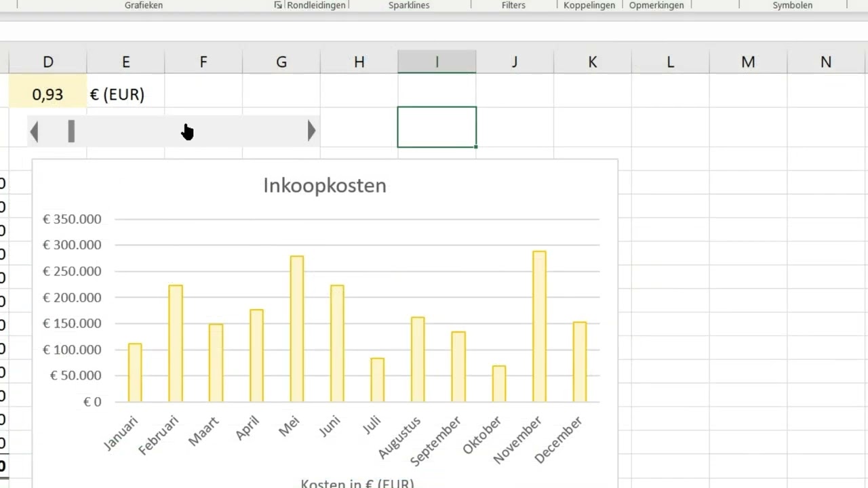Screen dimensions: 868x488
Task: Select the December bar in chart
Action: [580, 362]
